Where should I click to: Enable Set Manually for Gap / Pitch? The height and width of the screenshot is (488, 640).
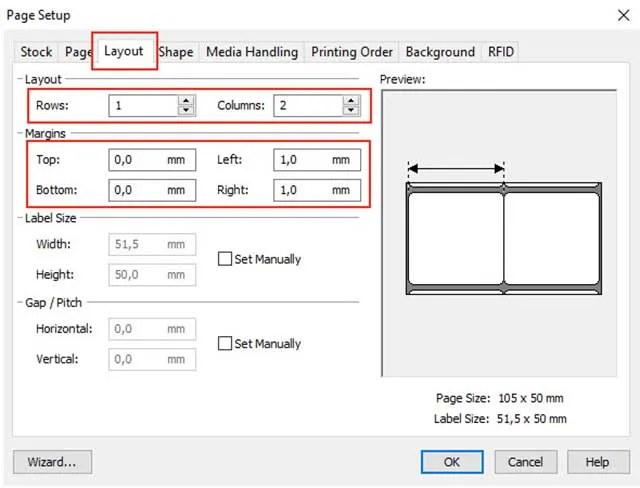[225, 343]
